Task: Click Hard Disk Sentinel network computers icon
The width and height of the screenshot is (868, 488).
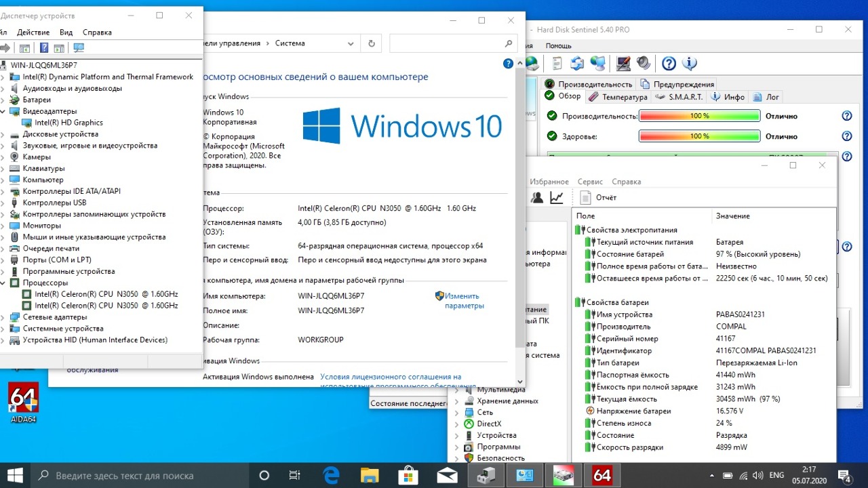Action: pyautogui.click(x=597, y=63)
